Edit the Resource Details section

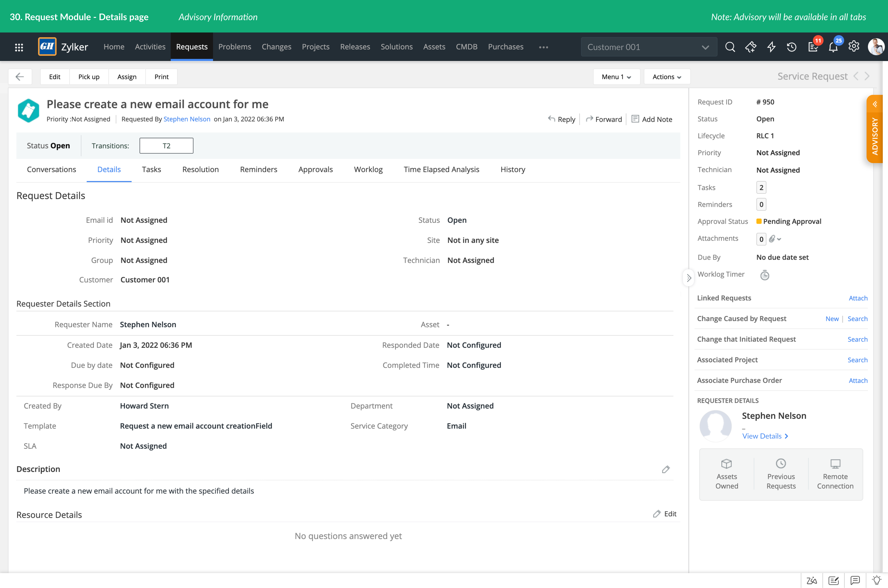pos(664,514)
